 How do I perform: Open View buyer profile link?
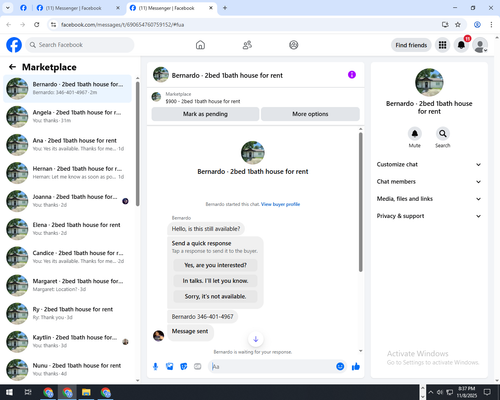pos(280,204)
